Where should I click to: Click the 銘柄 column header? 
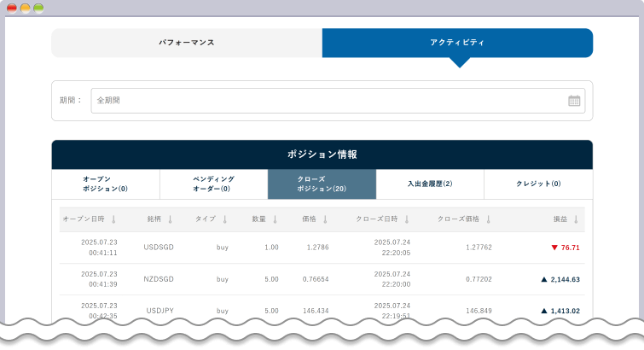(154, 219)
